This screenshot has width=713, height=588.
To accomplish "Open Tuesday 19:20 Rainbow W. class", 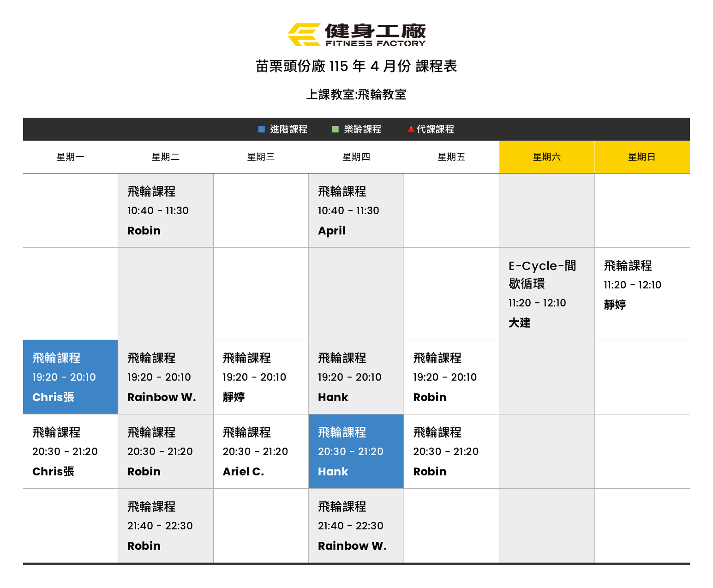I will tap(165, 377).
